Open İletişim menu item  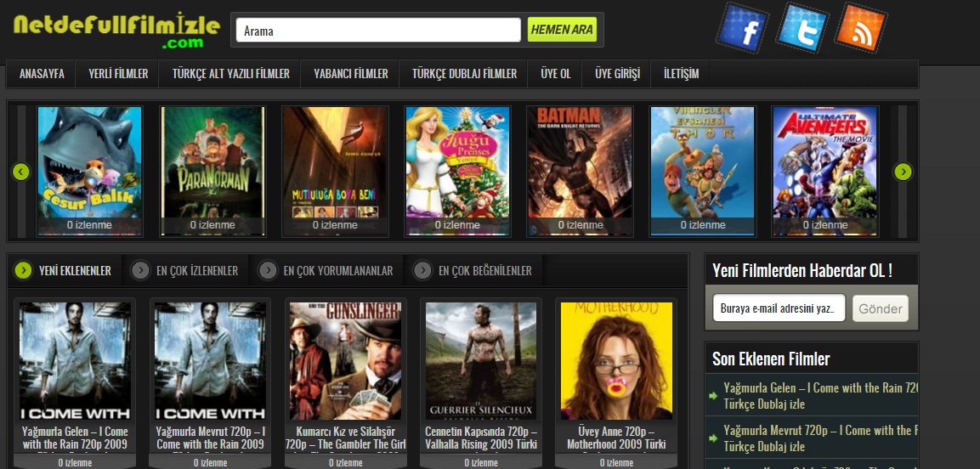click(682, 74)
